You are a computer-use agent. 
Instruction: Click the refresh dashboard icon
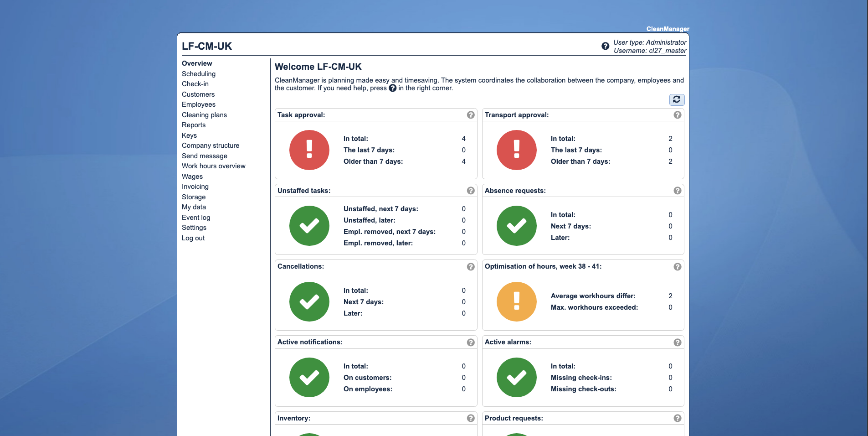tap(677, 99)
